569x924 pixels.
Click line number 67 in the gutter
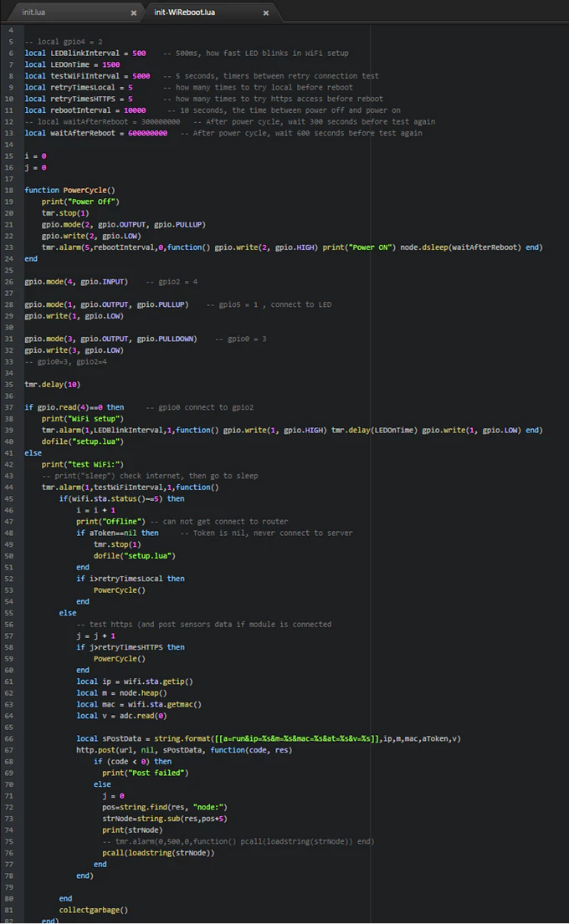point(11,750)
